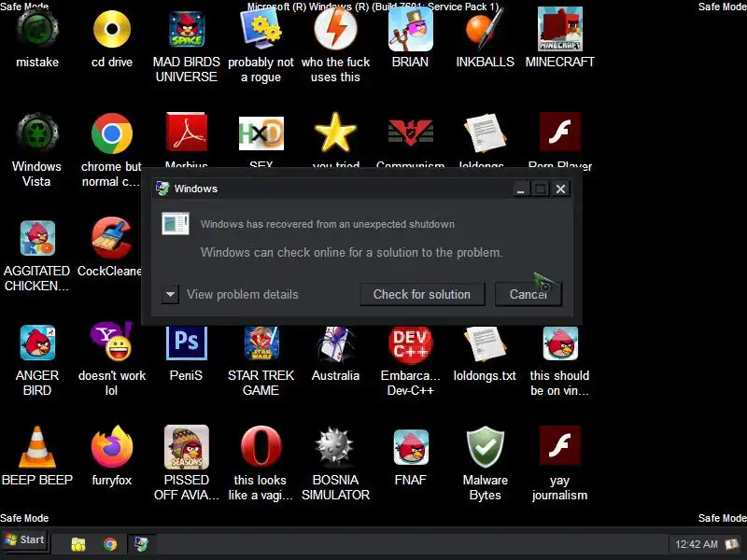Select the Windows dialog taskbar button

coord(142,544)
